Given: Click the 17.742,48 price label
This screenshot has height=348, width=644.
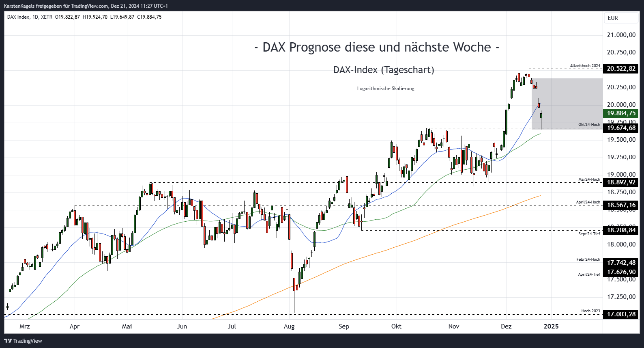Looking at the screenshot, I should [621, 263].
